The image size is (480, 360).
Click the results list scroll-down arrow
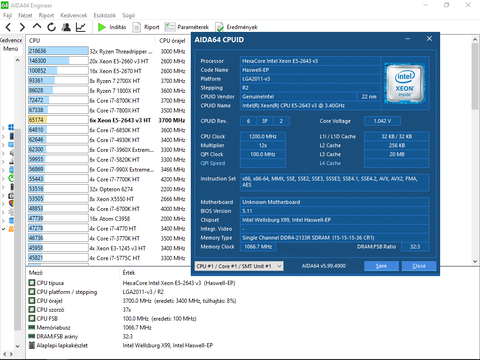[475, 262]
